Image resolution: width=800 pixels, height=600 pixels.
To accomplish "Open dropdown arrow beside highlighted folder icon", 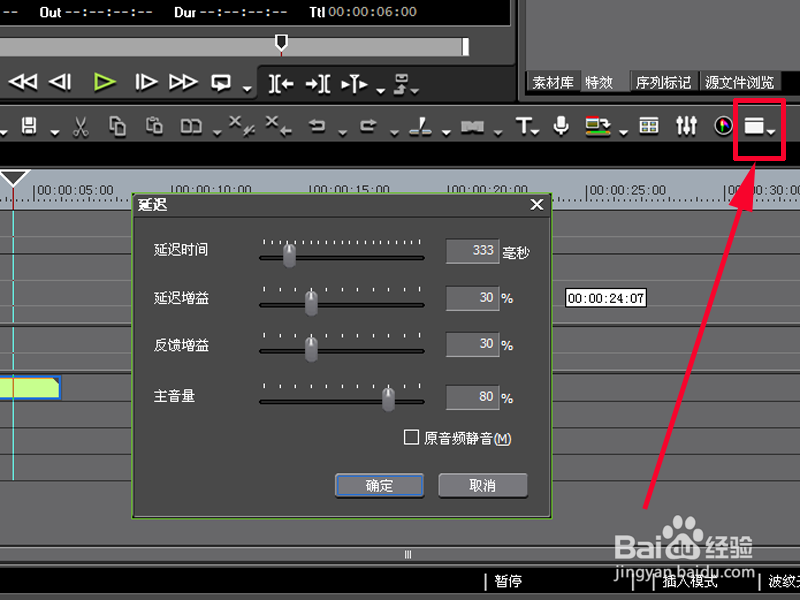I will [771, 132].
